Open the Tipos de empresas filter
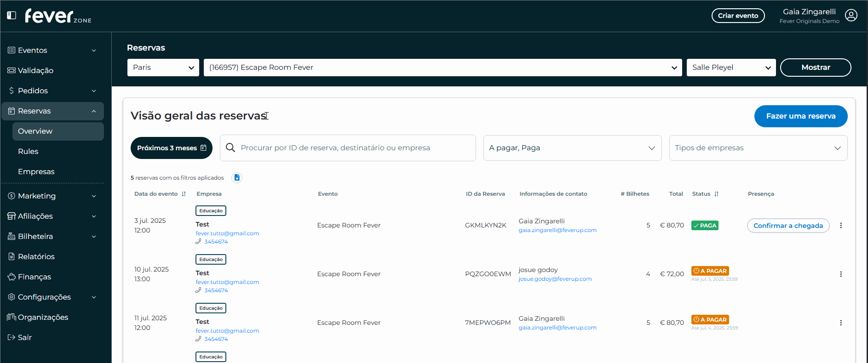 [759, 148]
